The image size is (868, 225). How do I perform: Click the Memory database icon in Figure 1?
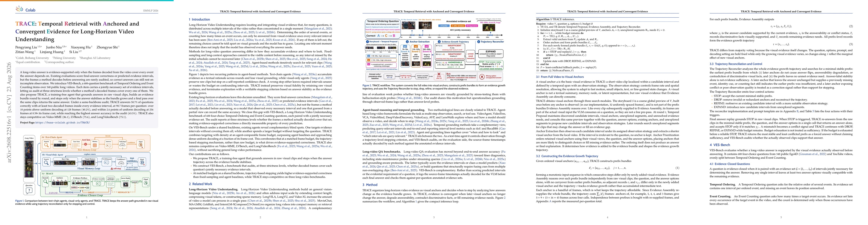[95, 145]
